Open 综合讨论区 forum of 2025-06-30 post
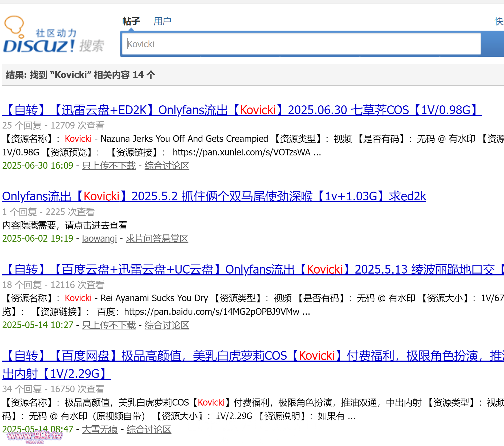This screenshot has height=446, width=504. (167, 166)
